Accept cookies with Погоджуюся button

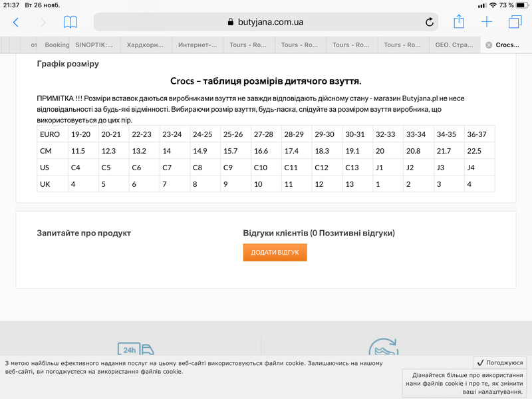(500, 362)
